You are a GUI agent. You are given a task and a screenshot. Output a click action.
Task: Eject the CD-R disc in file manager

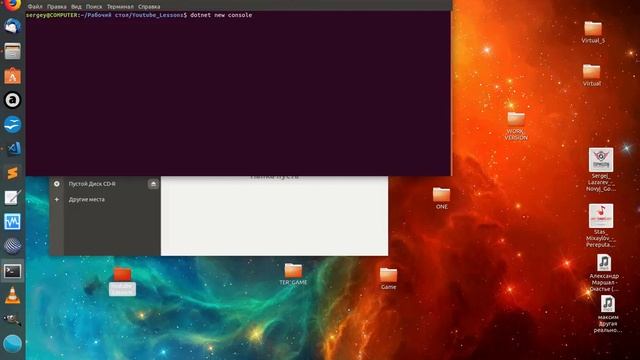[x=153, y=184]
